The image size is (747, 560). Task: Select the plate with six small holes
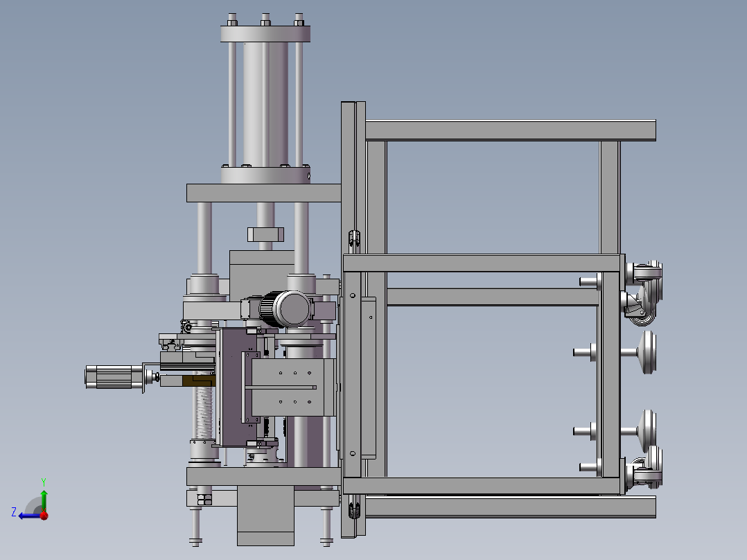point(292,387)
